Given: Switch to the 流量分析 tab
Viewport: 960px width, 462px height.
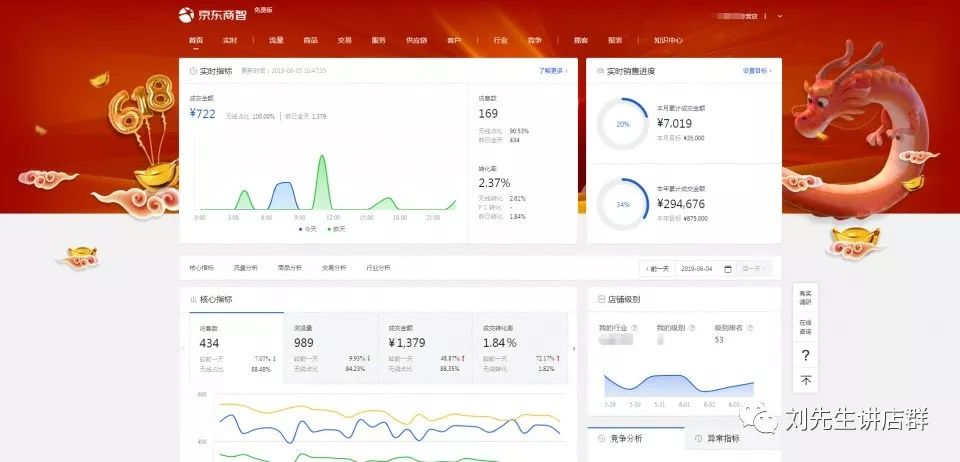Looking at the screenshot, I should [246, 268].
